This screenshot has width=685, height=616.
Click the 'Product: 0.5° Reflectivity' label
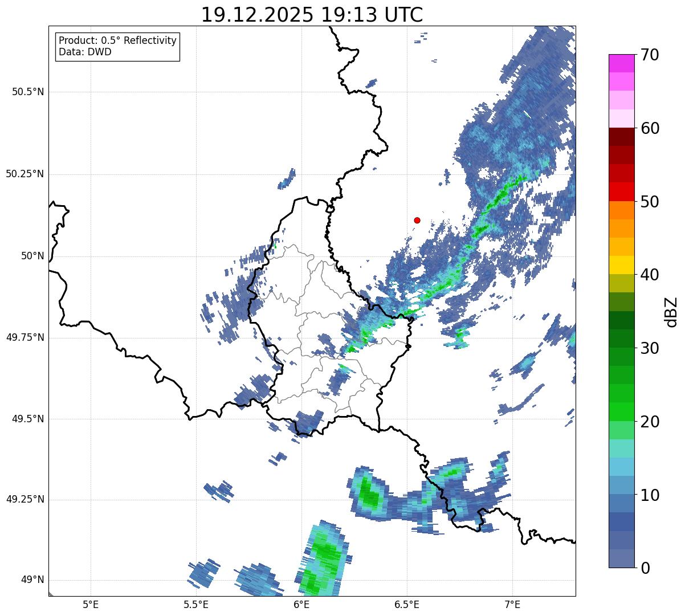118,40
